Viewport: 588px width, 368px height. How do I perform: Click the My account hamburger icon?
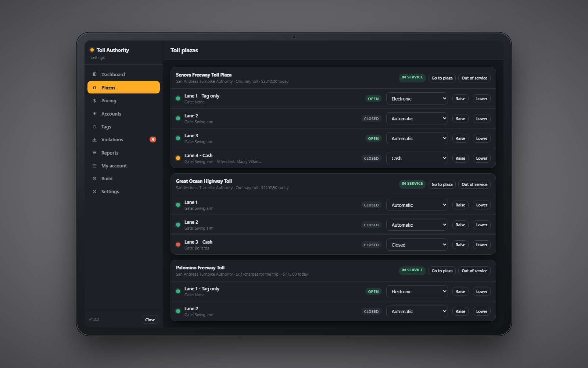(x=94, y=166)
